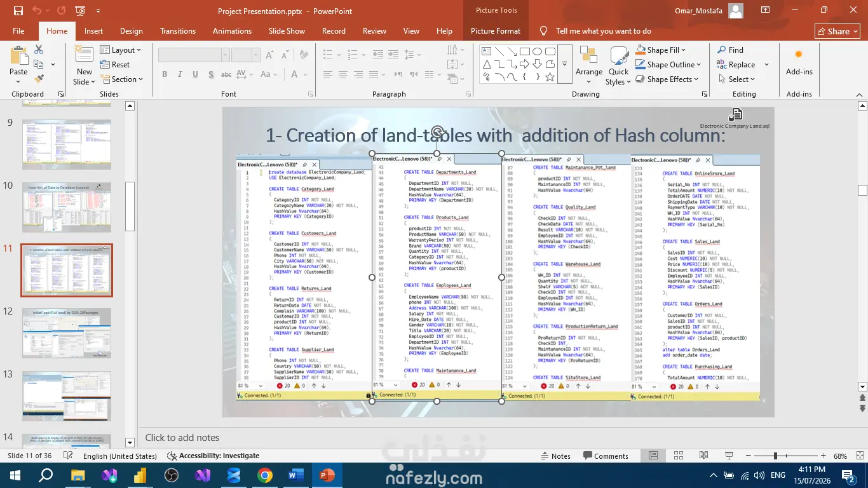Zoom in with the plus button
Viewport: 868px width, 488px height.
824,456
